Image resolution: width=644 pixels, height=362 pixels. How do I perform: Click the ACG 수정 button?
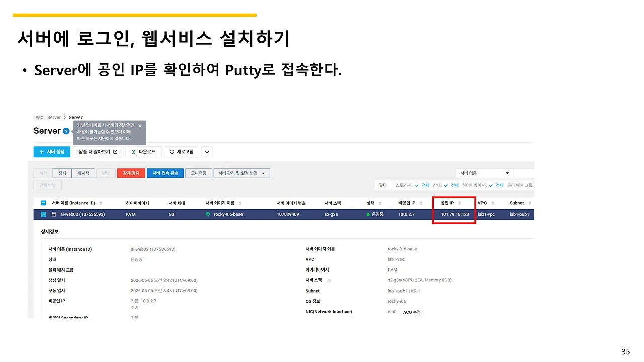pos(412,312)
